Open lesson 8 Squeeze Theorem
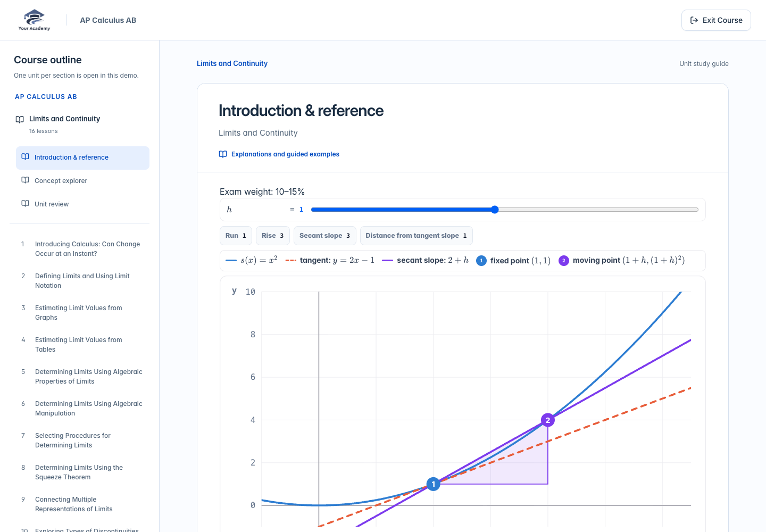 pyautogui.click(x=82, y=472)
